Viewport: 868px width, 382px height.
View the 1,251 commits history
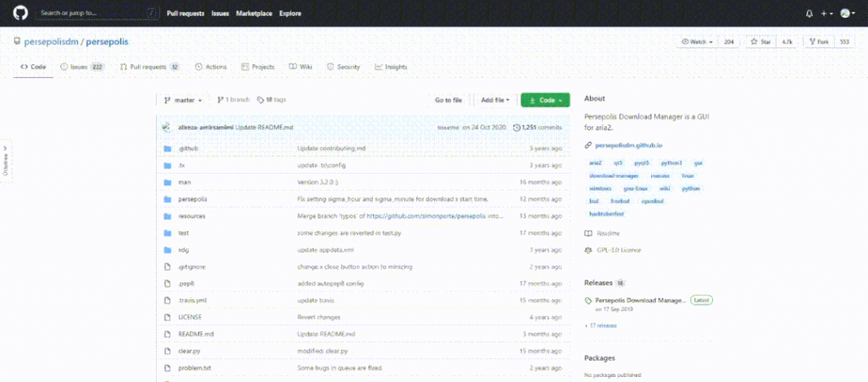click(538, 128)
